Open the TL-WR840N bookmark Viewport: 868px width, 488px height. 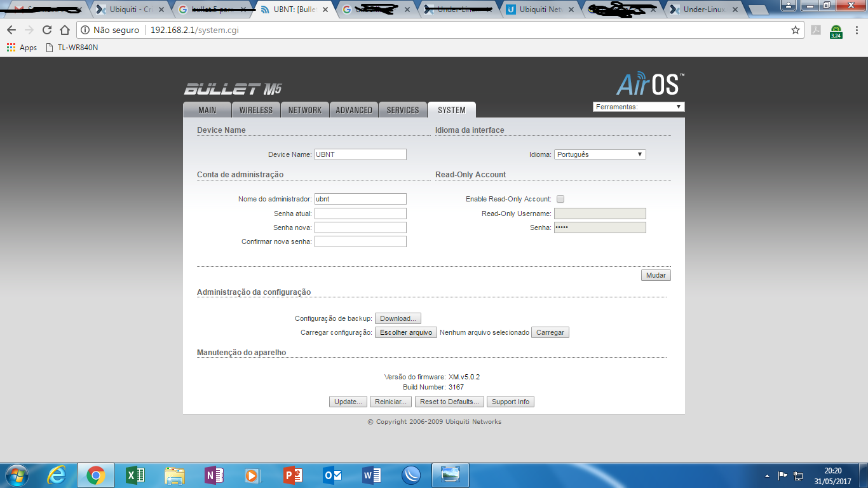(72, 48)
